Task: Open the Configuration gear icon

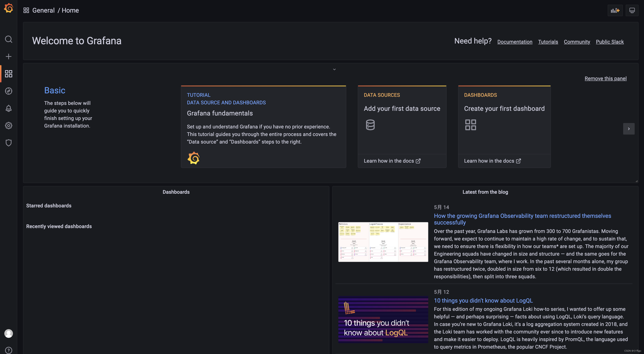Action: coord(8,126)
